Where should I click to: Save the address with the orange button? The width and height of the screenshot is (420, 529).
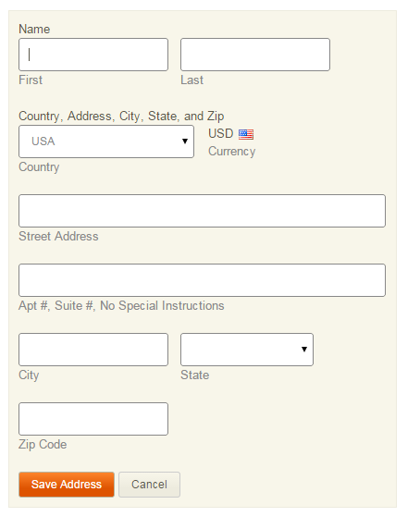pyautogui.click(x=67, y=485)
